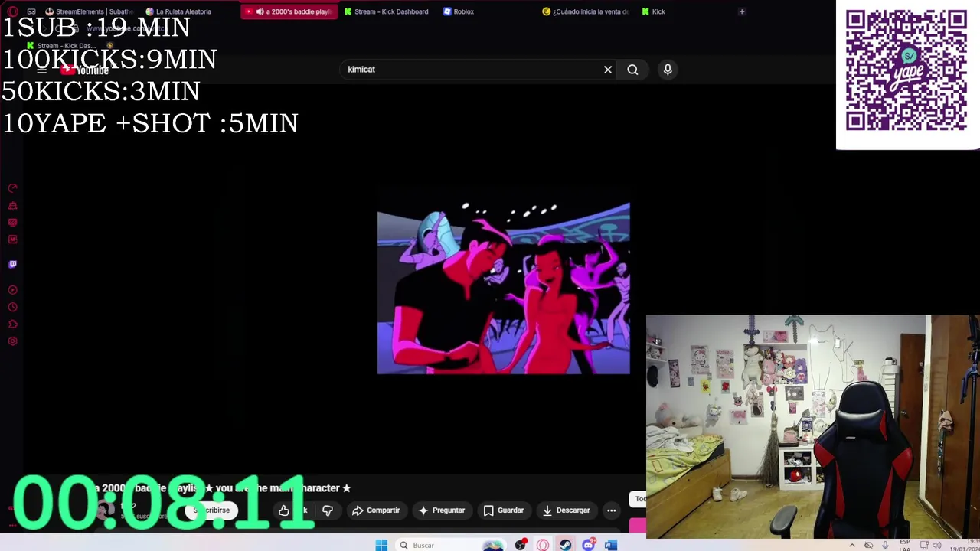This screenshot has height=551, width=980.
Task: Open Extensions cube icon in sidebar
Action: point(12,324)
